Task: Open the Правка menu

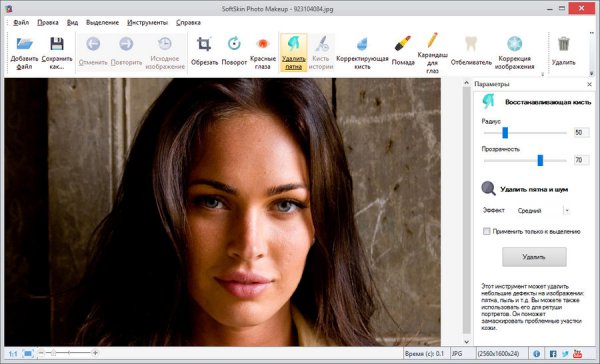Action: pyautogui.click(x=48, y=23)
